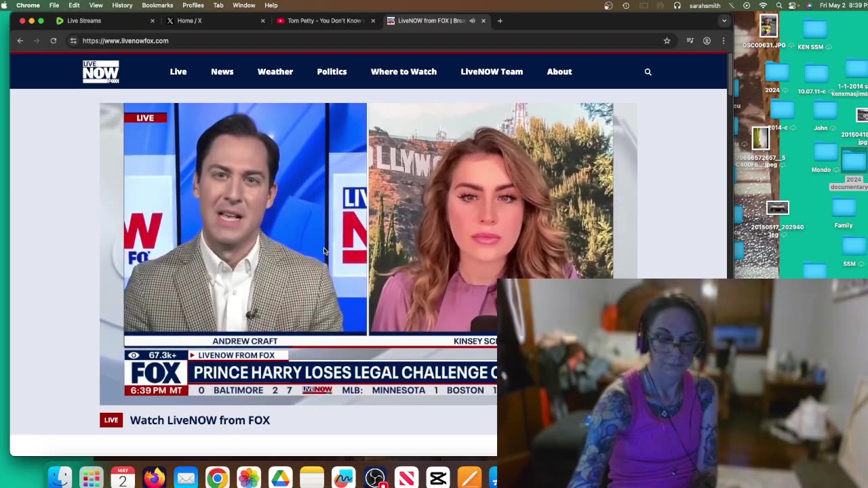Image resolution: width=868 pixels, height=488 pixels.
Task: Close the Tom Petty tab
Action: point(373,20)
